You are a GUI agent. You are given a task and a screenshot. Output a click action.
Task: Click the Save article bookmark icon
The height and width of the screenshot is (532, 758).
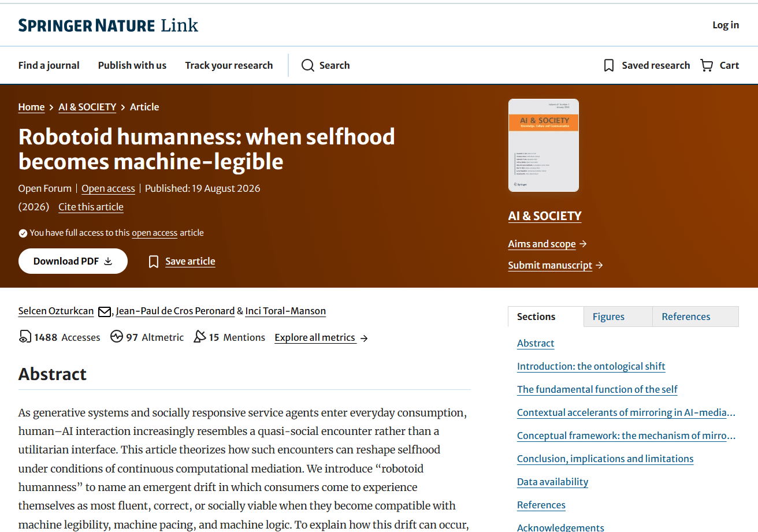click(154, 262)
